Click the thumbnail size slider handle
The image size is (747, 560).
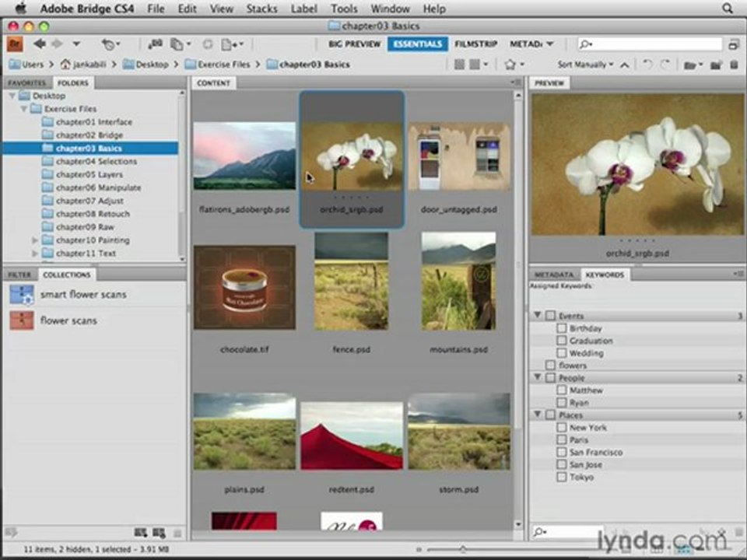462,550
